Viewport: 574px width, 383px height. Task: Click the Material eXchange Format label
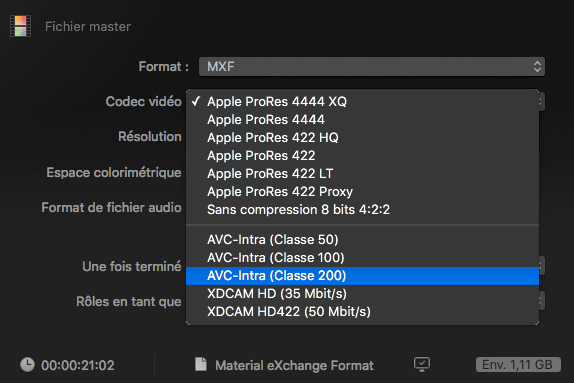(294, 365)
